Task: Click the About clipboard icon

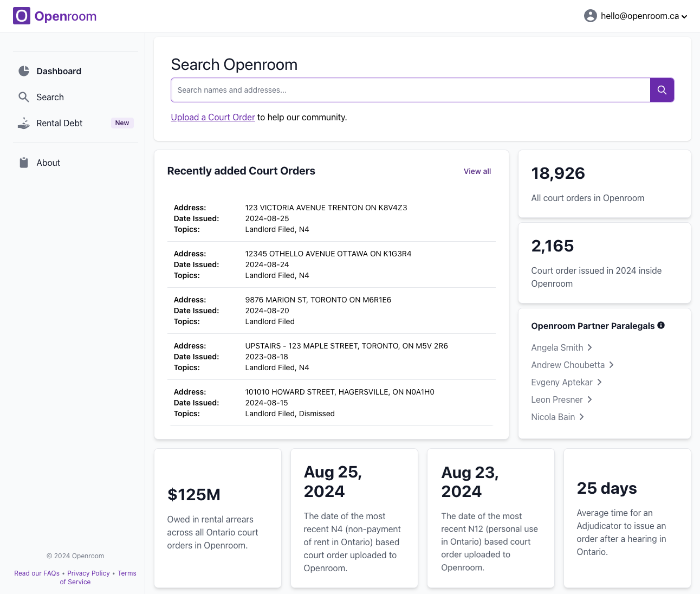Action: tap(24, 163)
